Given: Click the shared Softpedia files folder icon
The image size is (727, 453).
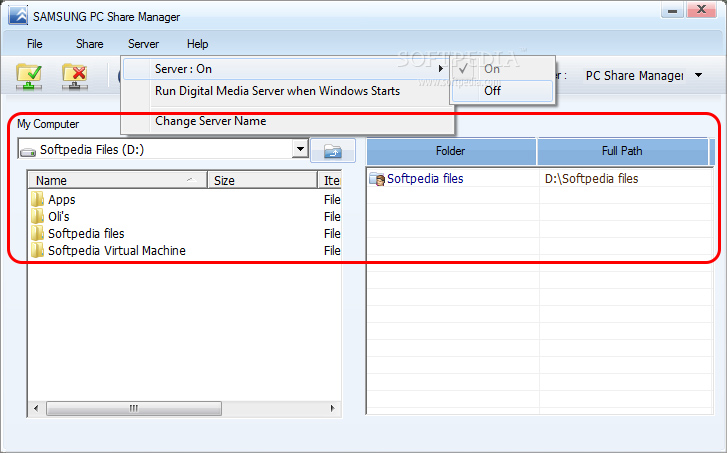Looking at the screenshot, I should click(377, 179).
